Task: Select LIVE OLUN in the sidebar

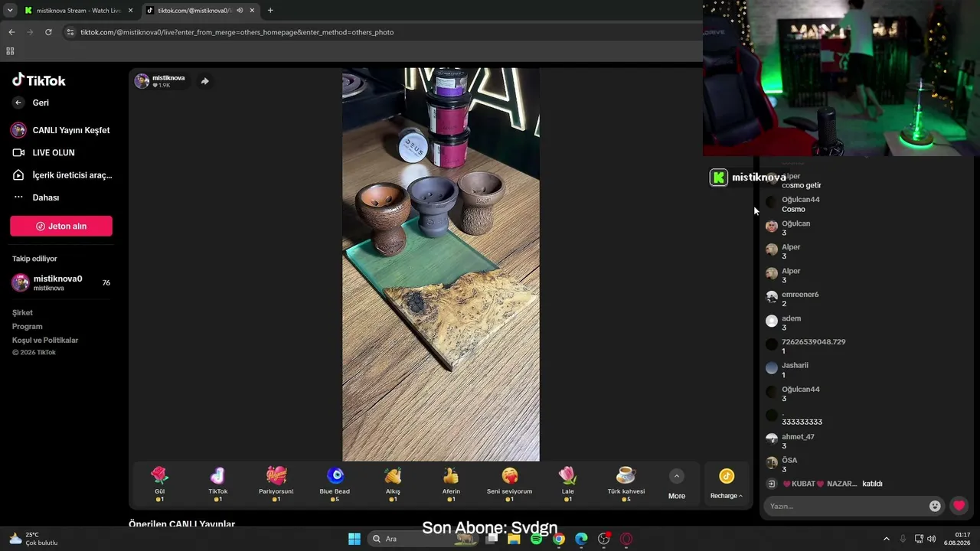Action: tap(44, 153)
